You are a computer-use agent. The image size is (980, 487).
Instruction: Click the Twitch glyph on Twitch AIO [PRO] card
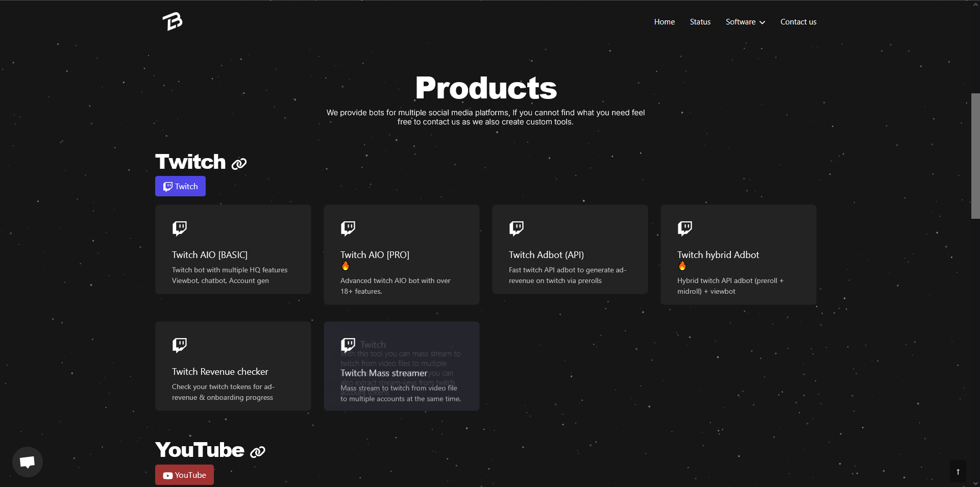pos(348,228)
